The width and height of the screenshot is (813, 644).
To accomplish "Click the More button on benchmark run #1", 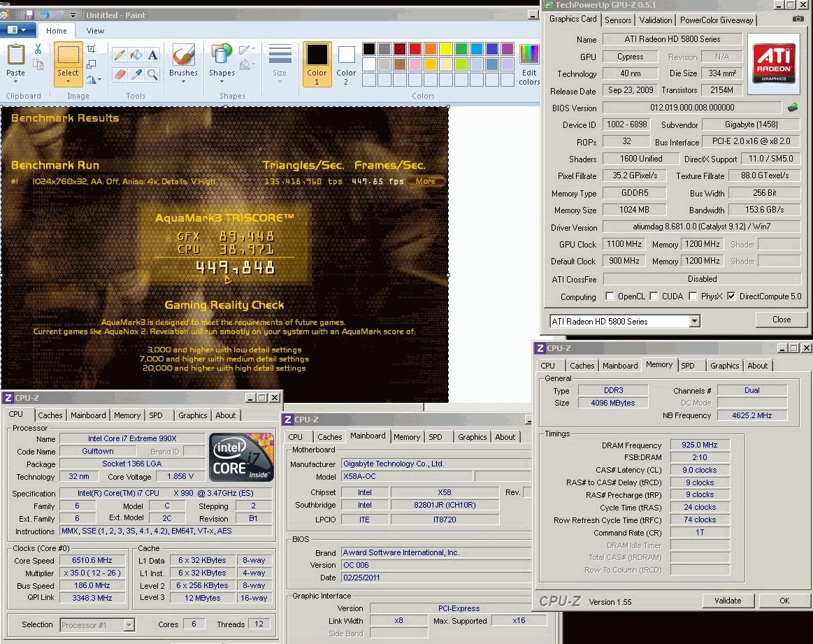I will 426,181.
